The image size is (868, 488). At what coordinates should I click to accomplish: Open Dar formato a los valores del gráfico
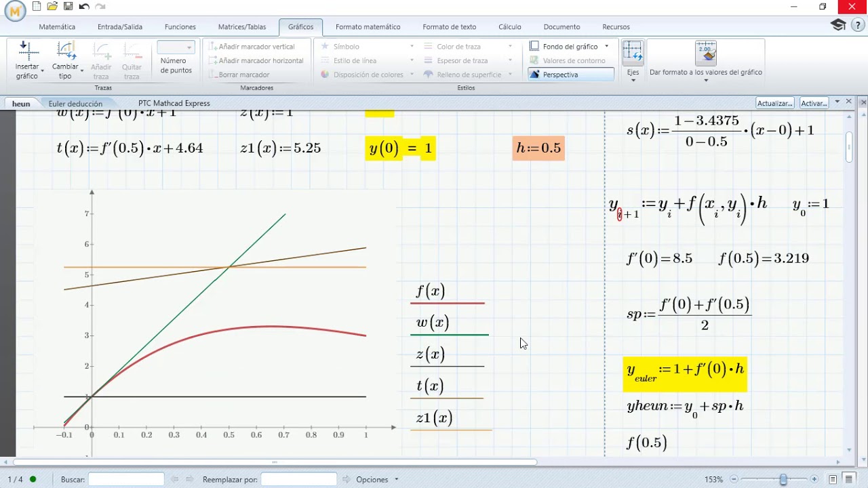pos(706,61)
